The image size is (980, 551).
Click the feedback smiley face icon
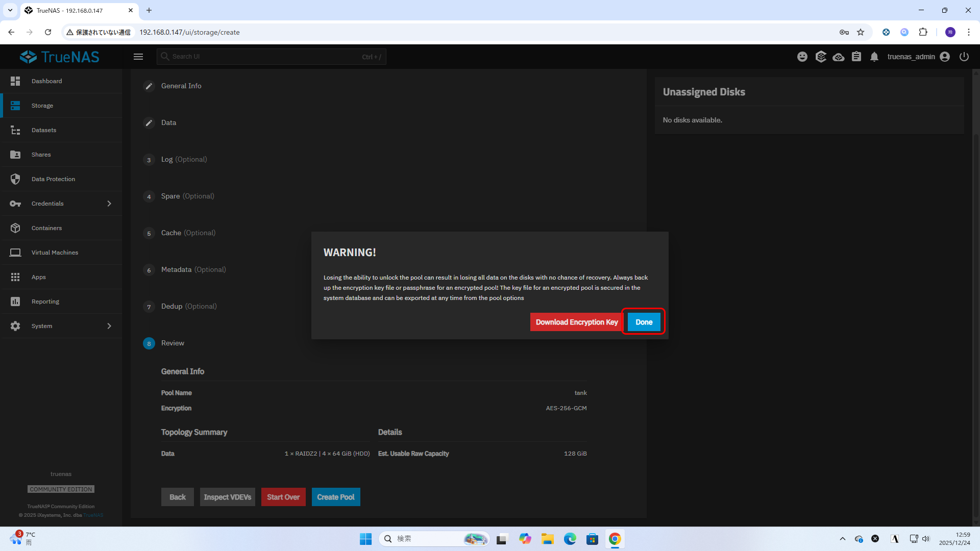point(802,57)
